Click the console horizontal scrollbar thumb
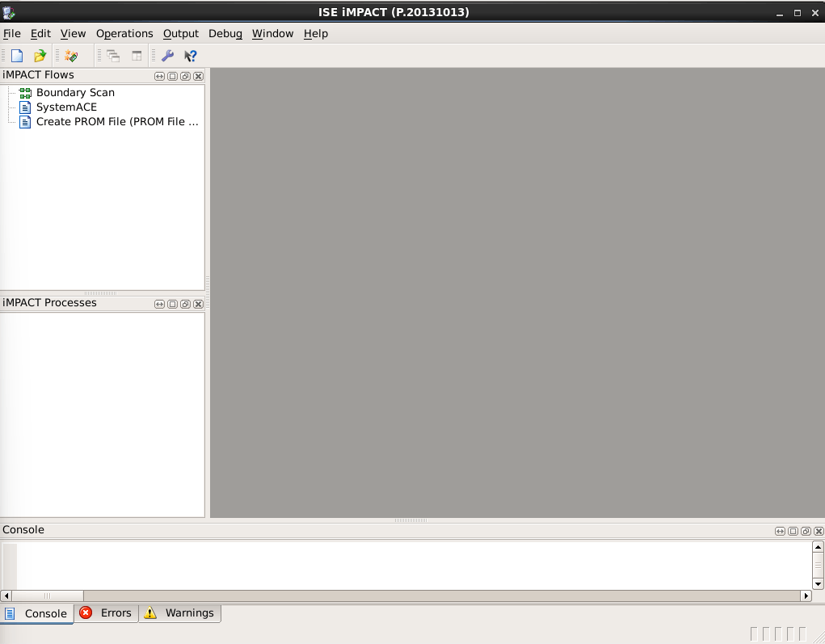825x644 pixels. click(x=48, y=596)
